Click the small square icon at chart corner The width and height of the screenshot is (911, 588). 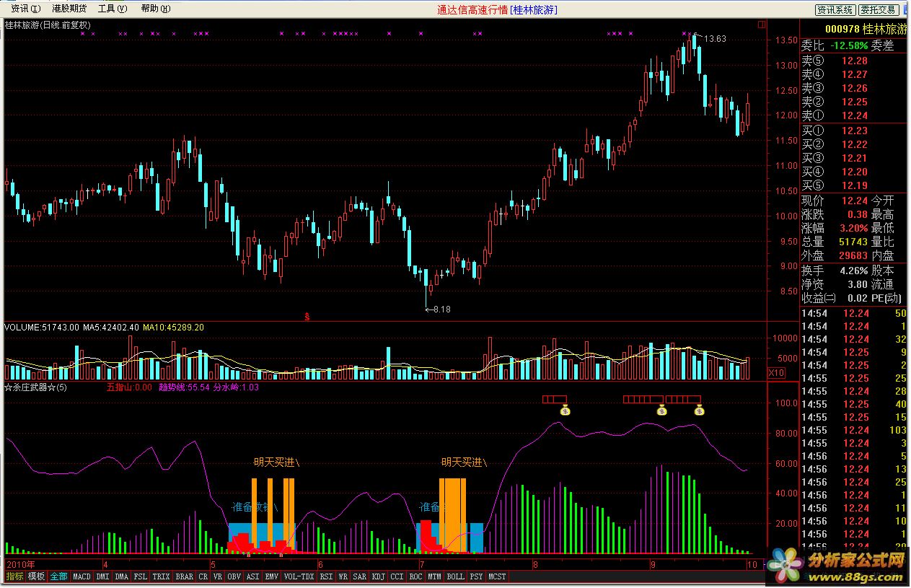click(x=762, y=24)
